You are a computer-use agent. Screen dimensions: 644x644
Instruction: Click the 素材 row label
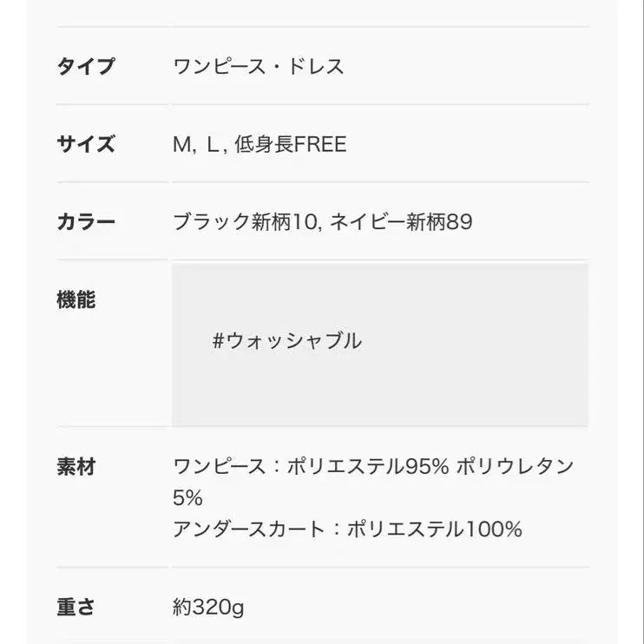click(76, 467)
